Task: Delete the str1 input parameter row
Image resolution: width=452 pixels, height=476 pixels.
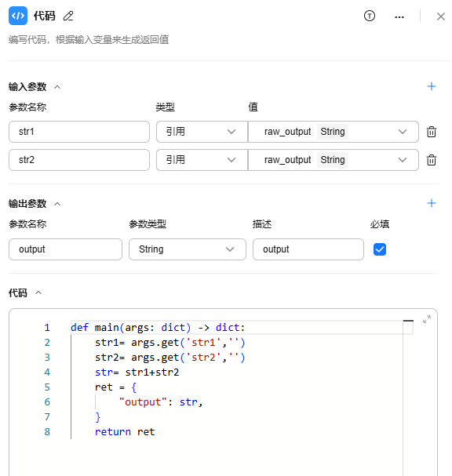Action: pos(432,132)
